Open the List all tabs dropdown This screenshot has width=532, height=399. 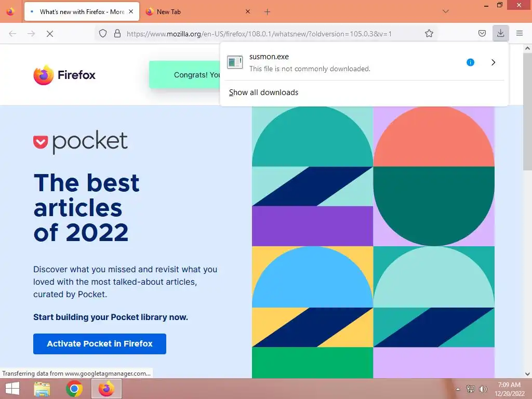coord(445,11)
